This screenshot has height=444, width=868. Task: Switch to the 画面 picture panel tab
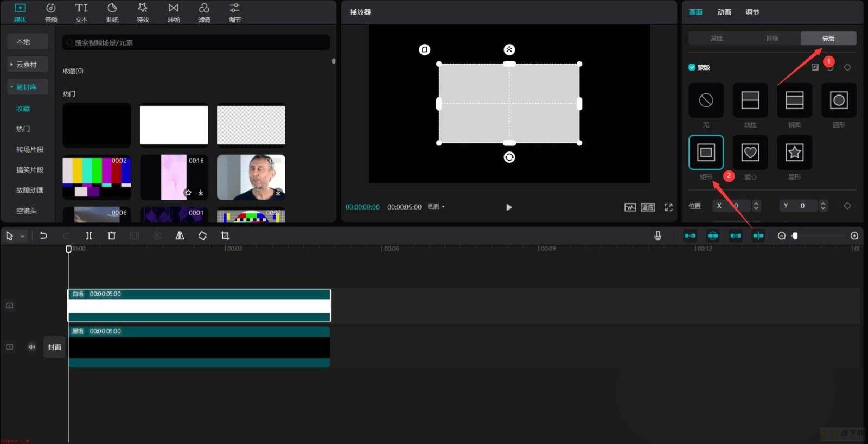(696, 12)
